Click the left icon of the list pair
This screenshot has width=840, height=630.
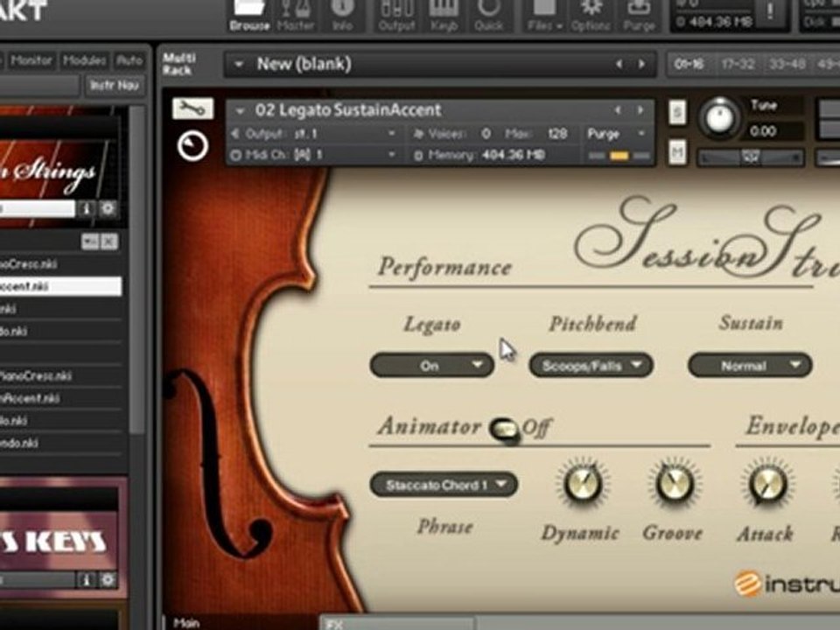pos(90,241)
